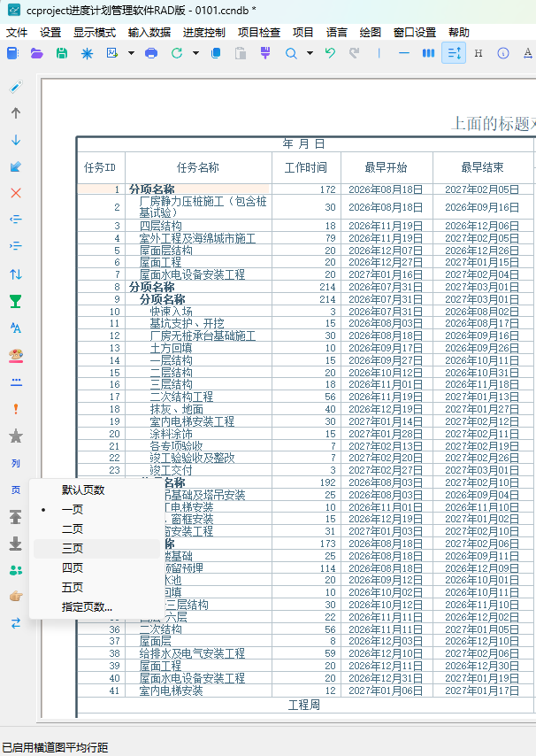Click the 最早开始 column header

click(x=386, y=167)
